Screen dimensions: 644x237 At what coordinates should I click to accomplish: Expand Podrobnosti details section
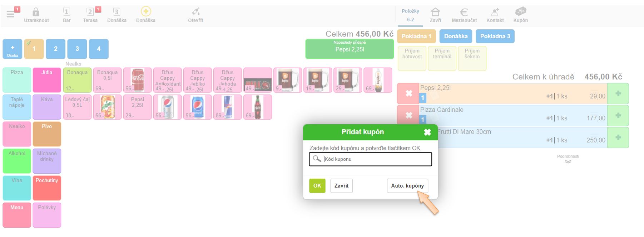(x=568, y=159)
